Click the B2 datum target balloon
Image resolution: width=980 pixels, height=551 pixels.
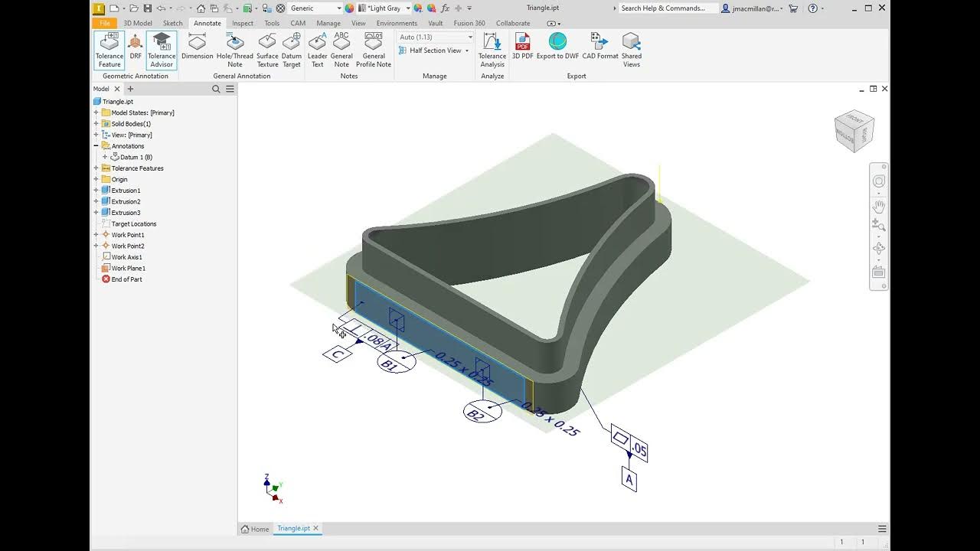click(482, 413)
